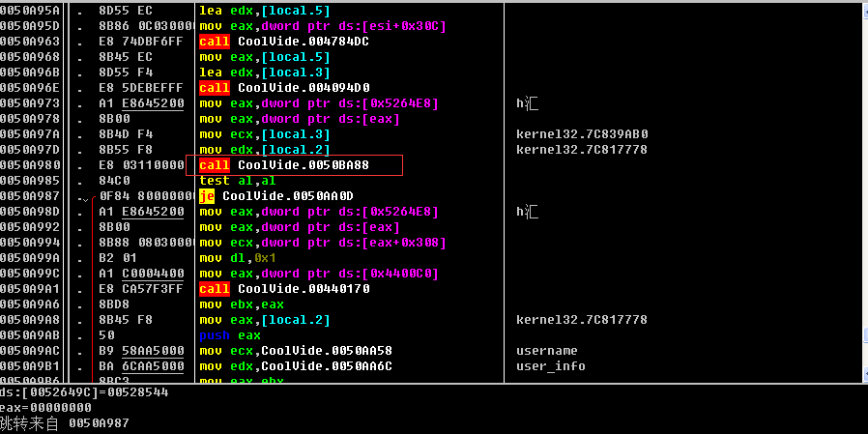The height and width of the screenshot is (434, 868).
Task: Click the 跳转来自 0050A987 info line
Action: 64,423
